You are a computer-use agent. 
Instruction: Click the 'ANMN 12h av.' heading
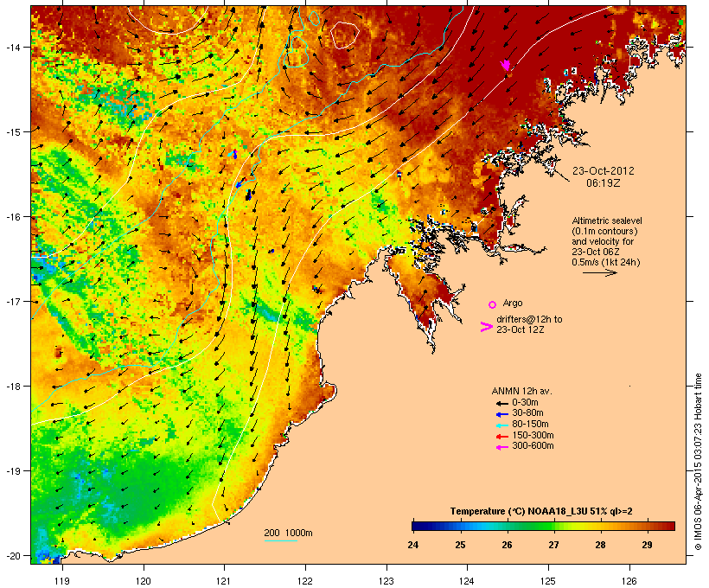point(521,391)
